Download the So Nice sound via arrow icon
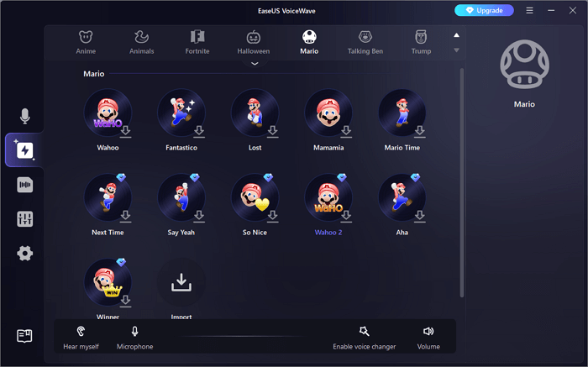 (x=273, y=217)
